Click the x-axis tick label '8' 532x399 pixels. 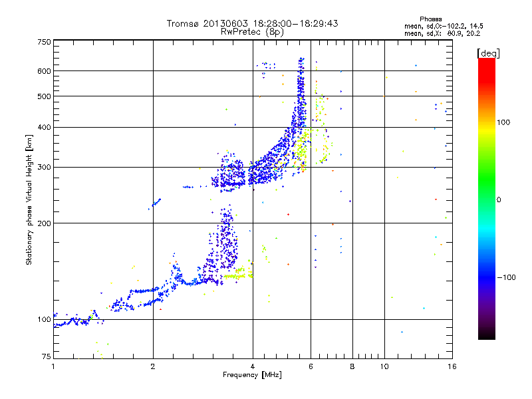(352, 366)
